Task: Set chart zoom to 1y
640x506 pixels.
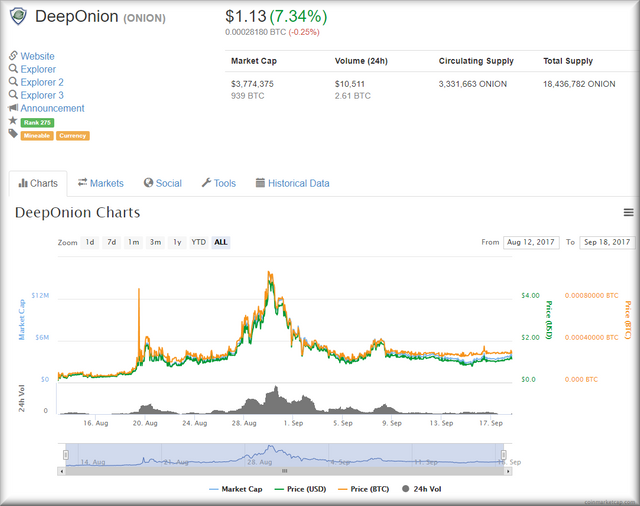Action: (177, 242)
